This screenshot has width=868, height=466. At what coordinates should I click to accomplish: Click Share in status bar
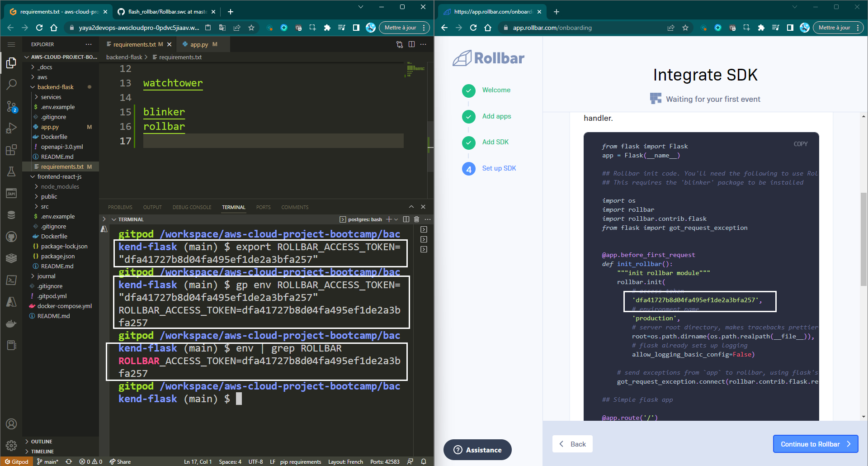tap(120, 461)
